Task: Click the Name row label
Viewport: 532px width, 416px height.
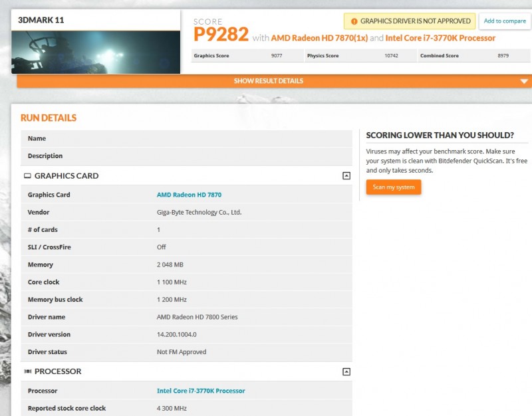Action: (x=37, y=138)
